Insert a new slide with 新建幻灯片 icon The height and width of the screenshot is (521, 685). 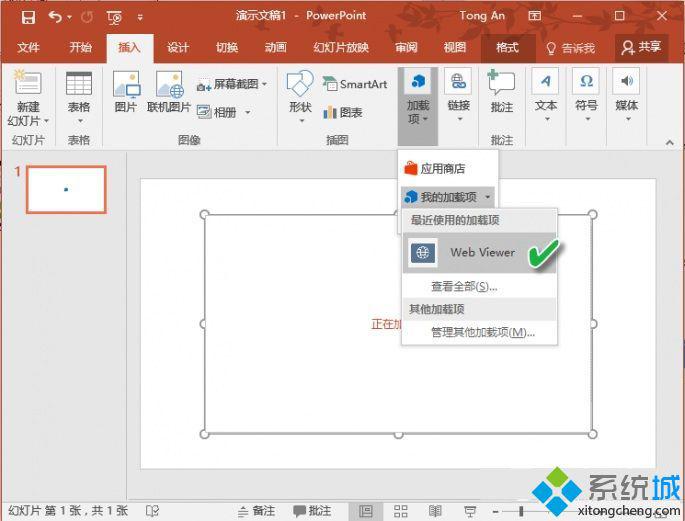(28, 82)
